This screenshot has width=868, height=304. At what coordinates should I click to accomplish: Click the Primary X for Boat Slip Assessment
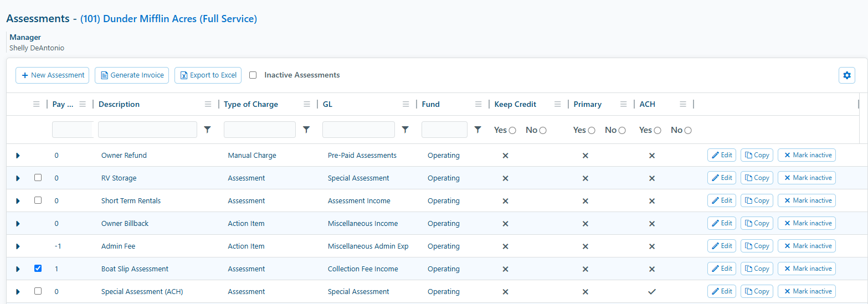pyautogui.click(x=585, y=269)
